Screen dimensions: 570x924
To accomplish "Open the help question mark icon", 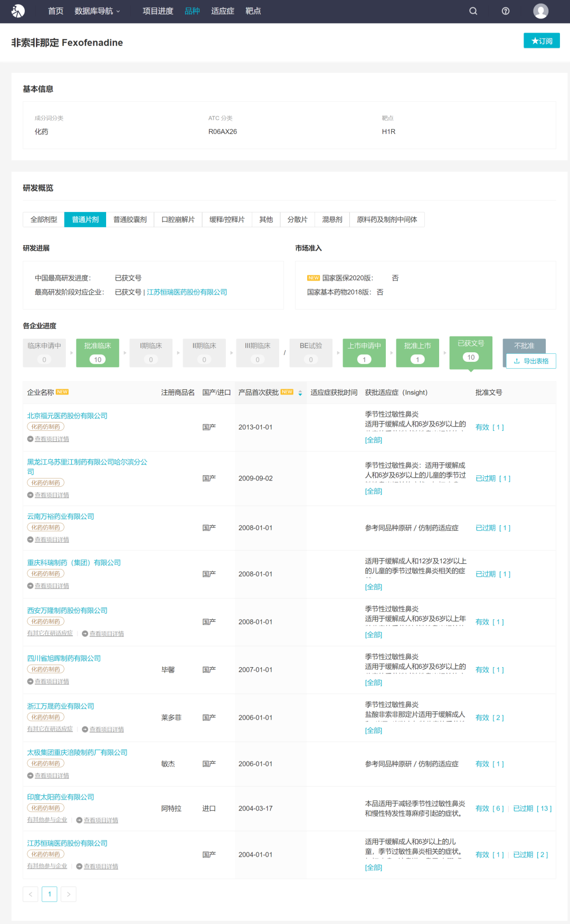I will coord(506,11).
